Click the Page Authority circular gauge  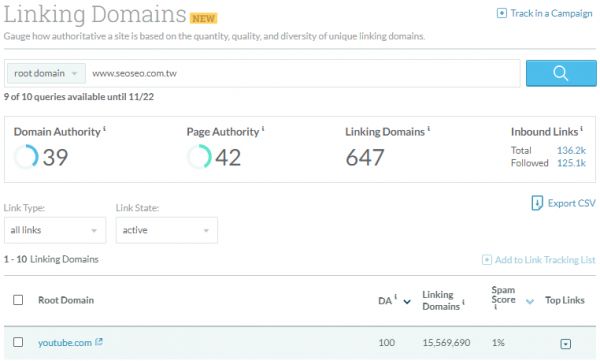point(199,157)
